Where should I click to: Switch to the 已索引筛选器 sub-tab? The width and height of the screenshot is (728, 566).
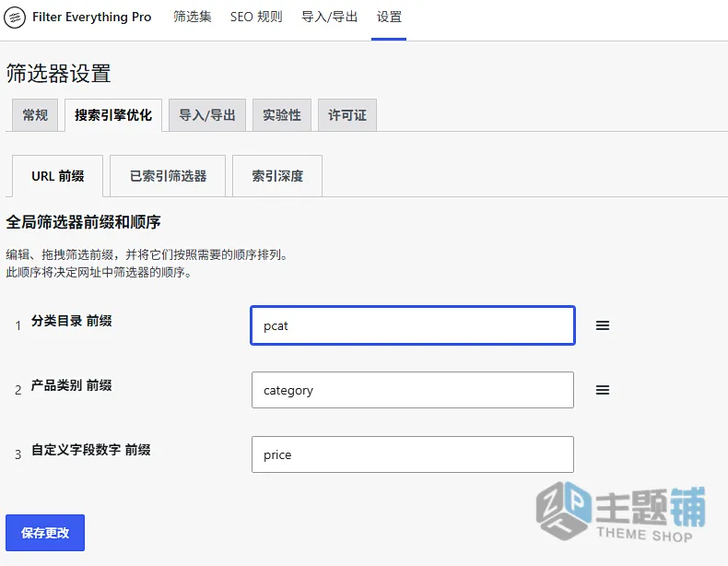(x=168, y=176)
